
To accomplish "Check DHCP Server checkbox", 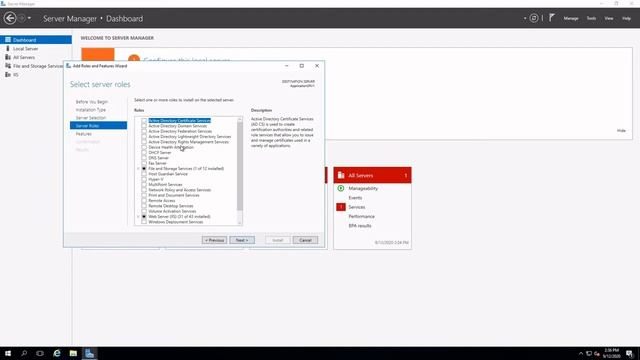I will tap(144, 153).
